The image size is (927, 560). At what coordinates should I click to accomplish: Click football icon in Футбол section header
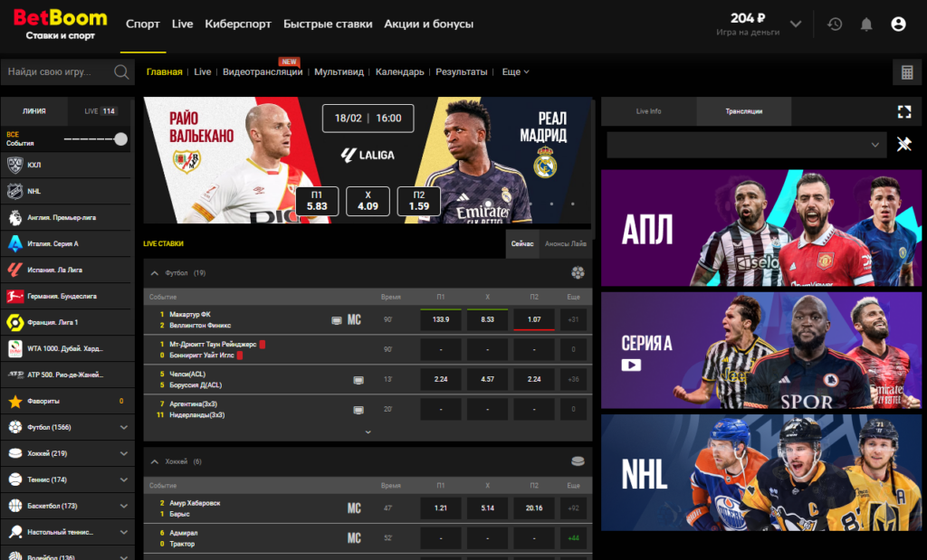click(x=578, y=273)
